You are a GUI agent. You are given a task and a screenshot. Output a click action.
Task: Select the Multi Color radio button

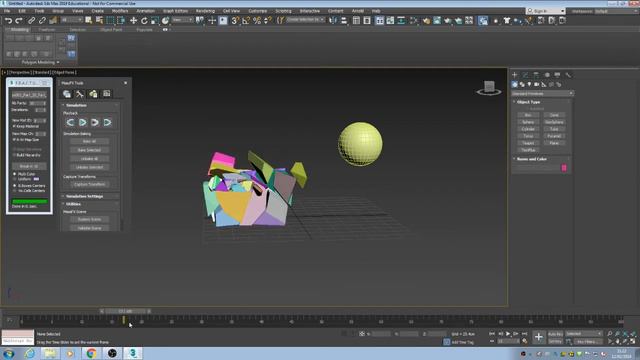(15, 174)
